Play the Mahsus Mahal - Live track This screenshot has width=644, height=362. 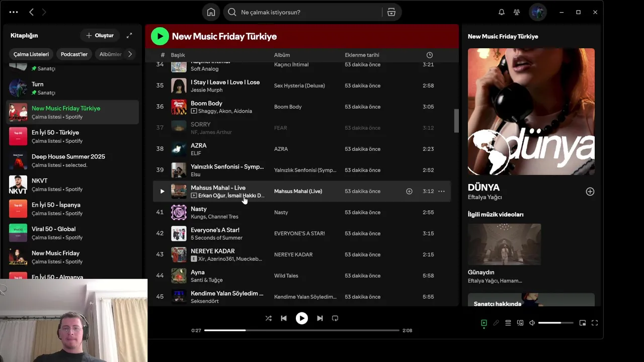click(x=162, y=191)
